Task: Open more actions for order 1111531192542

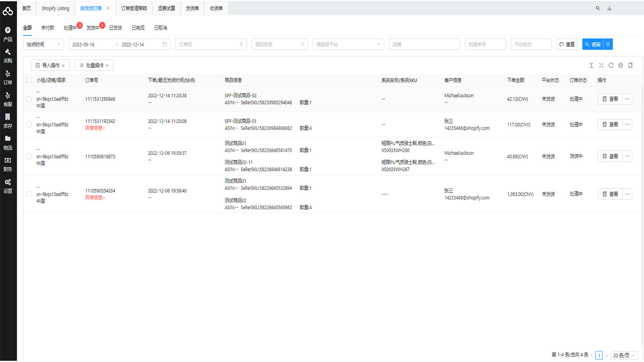Action: (x=627, y=125)
